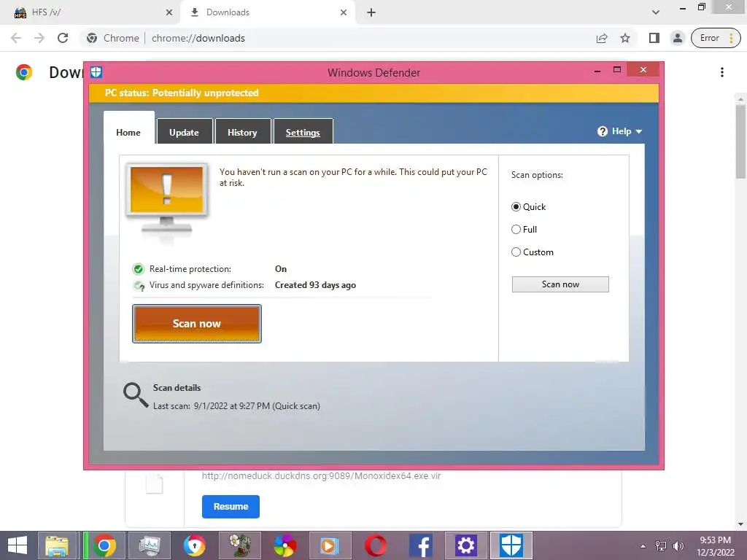Click the Real-time protection green check icon
The width and height of the screenshot is (747, 560).
pyautogui.click(x=138, y=269)
